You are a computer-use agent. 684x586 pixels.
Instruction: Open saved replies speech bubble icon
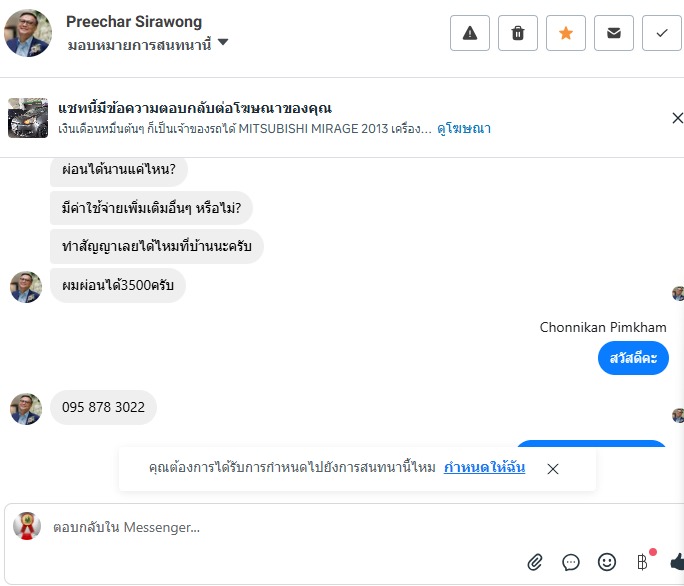(x=571, y=562)
